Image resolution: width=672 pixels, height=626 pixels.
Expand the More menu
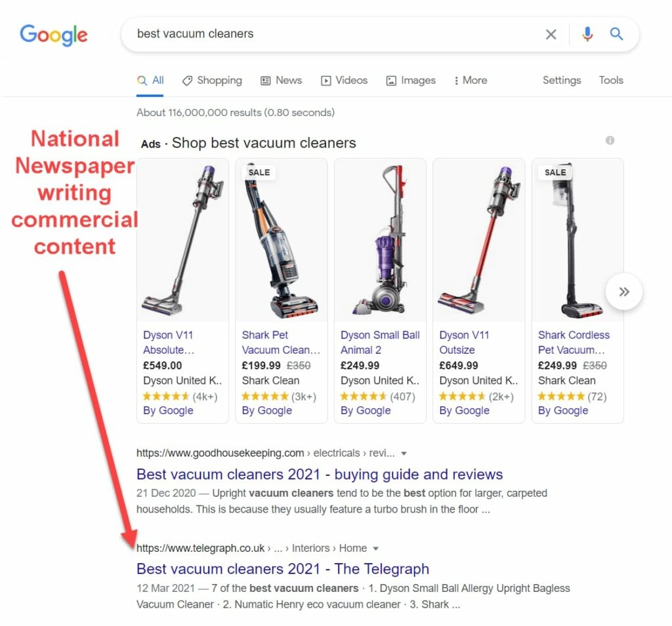[471, 81]
